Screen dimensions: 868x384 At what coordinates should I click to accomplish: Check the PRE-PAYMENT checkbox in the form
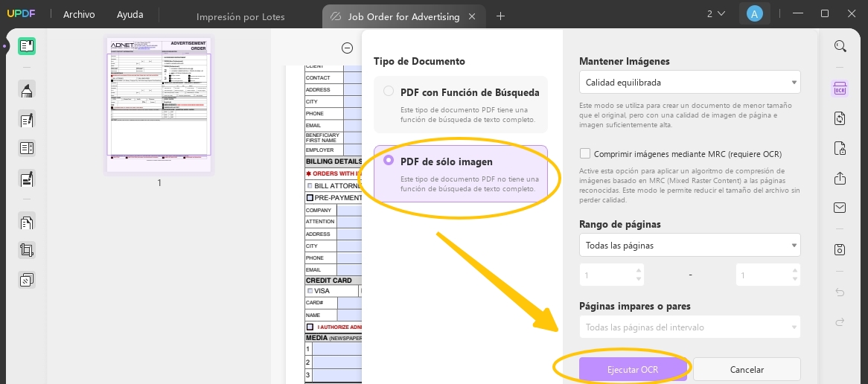tap(310, 197)
